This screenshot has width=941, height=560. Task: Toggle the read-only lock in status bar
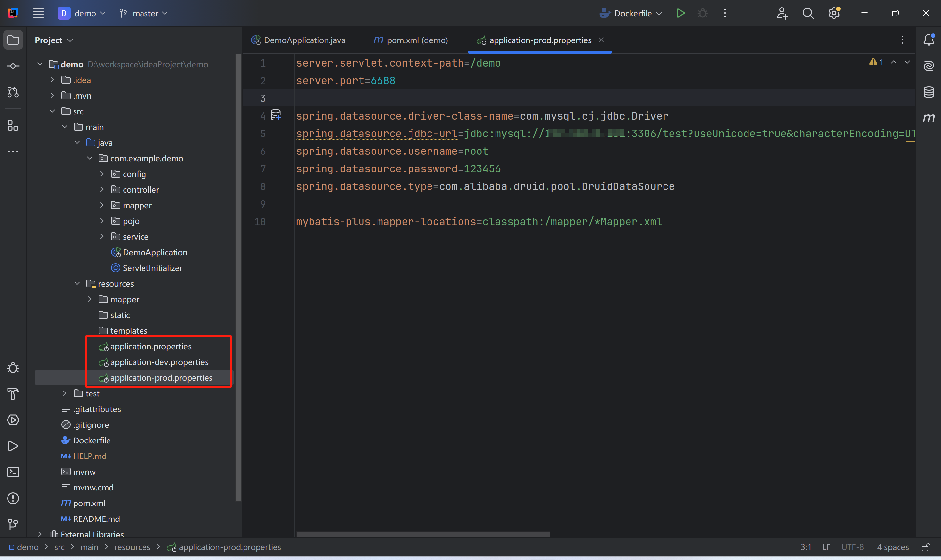tap(926, 547)
